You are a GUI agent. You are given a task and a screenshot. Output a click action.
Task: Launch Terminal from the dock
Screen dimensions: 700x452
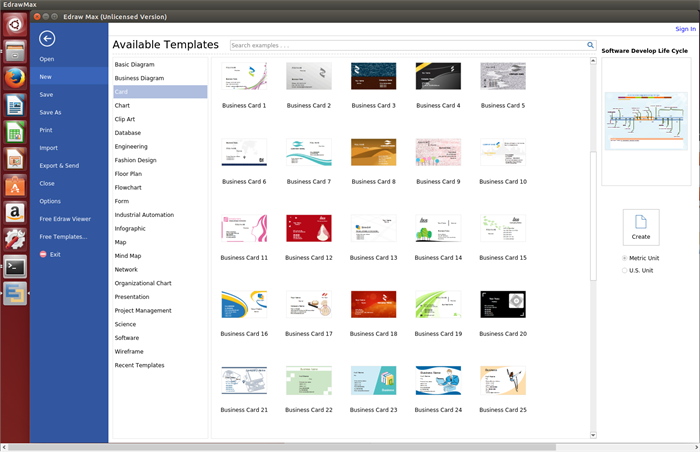[x=14, y=266]
